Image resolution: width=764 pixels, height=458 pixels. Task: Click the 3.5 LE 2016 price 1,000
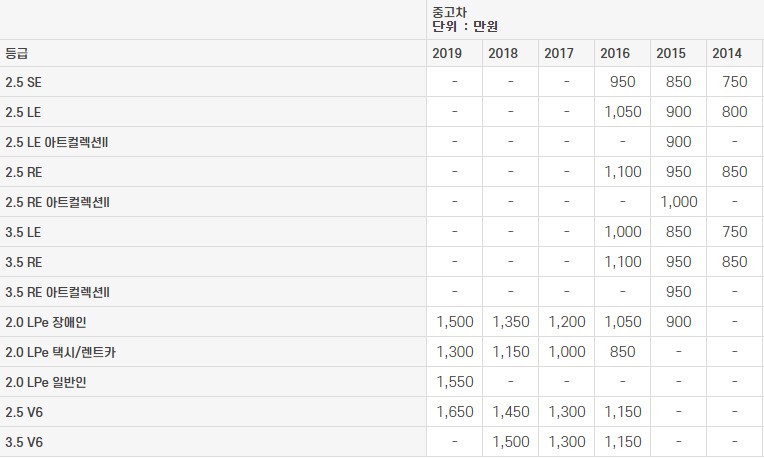(x=622, y=232)
